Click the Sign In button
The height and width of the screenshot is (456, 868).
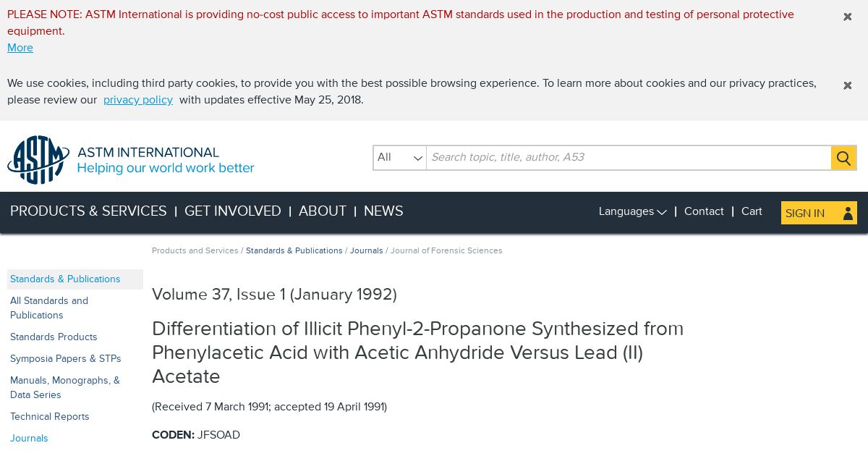point(819,213)
